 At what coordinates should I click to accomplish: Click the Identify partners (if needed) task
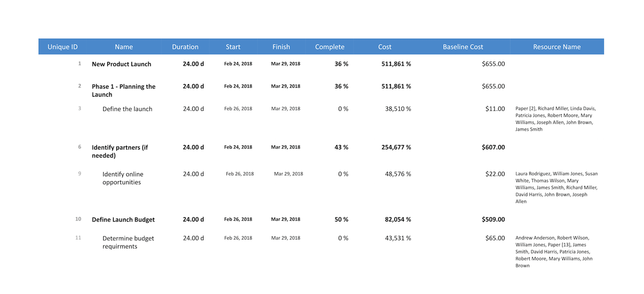120,151
